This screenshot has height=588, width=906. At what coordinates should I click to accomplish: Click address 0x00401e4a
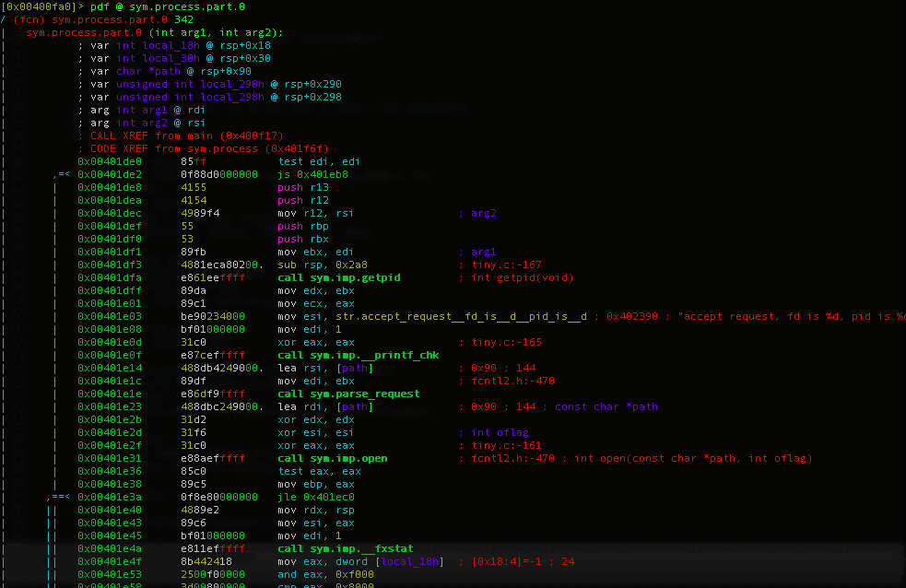[109, 548]
